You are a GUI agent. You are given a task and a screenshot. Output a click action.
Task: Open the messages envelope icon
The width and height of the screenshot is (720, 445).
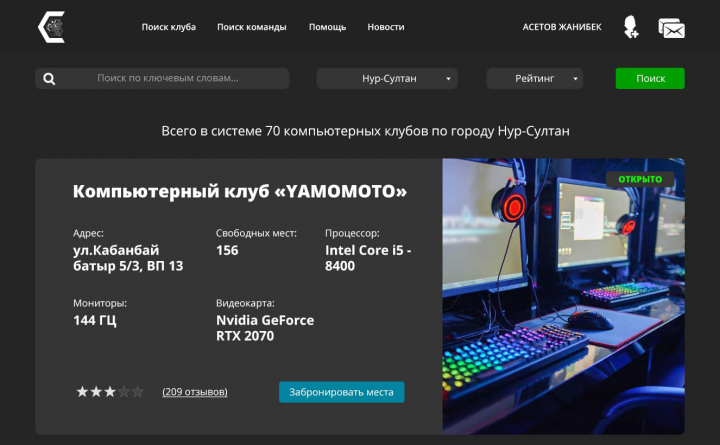pyautogui.click(x=672, y=28)
